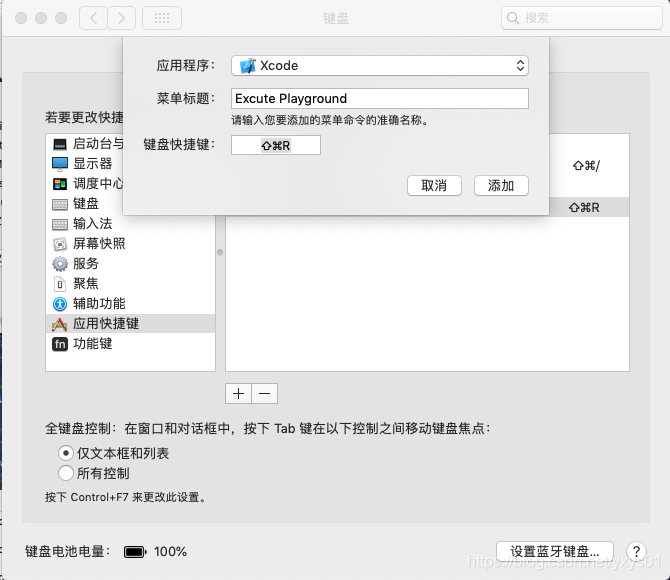
Task: Click the Show All grid icon
Action: [x=162, y=18]
